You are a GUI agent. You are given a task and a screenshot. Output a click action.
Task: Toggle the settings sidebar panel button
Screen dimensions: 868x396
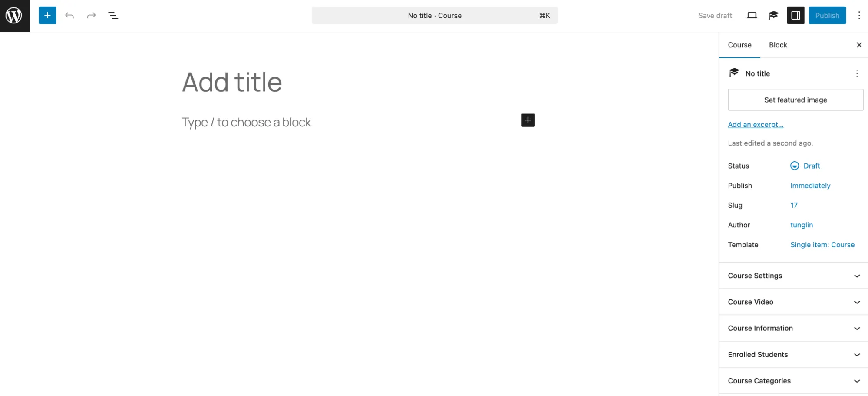[795, 16]
